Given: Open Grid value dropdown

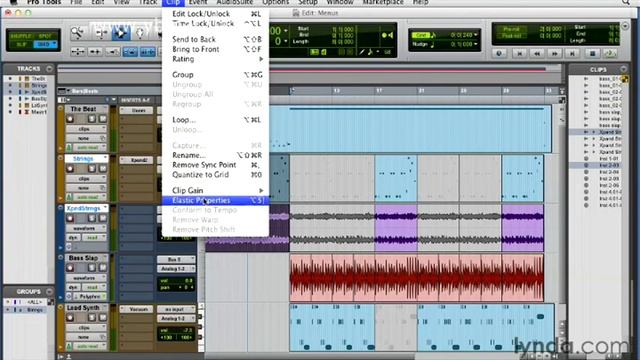Looking at the screenshot, I should (476, 35).
